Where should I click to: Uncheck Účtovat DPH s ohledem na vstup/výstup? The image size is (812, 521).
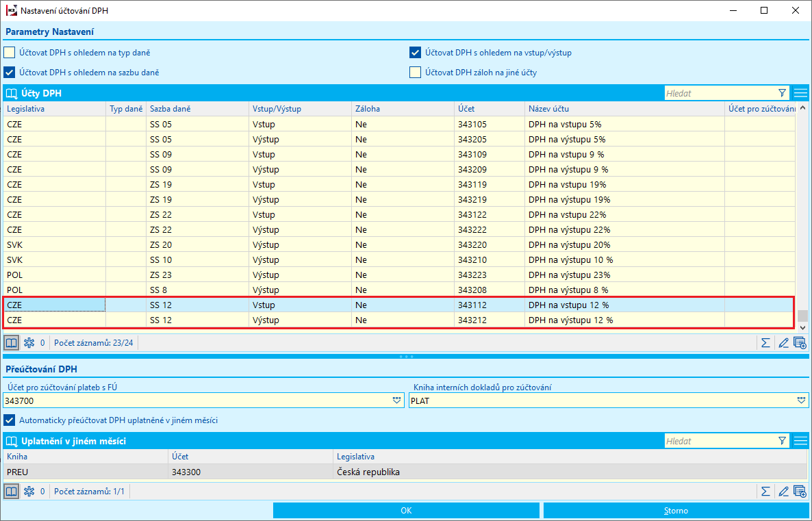click(x=415, y=53)
